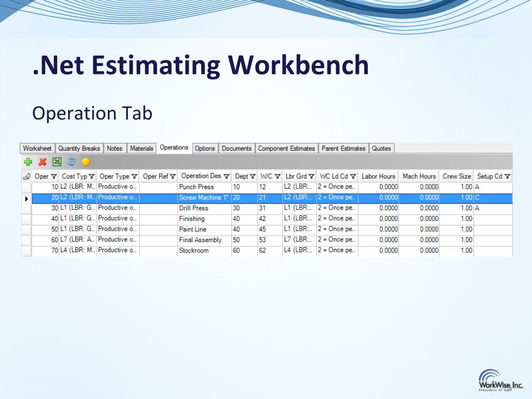This screenshot has height=399, width=532.
Task: Switch to the Quotes tab
Action: pyautogui.click(x=381, y=148)
